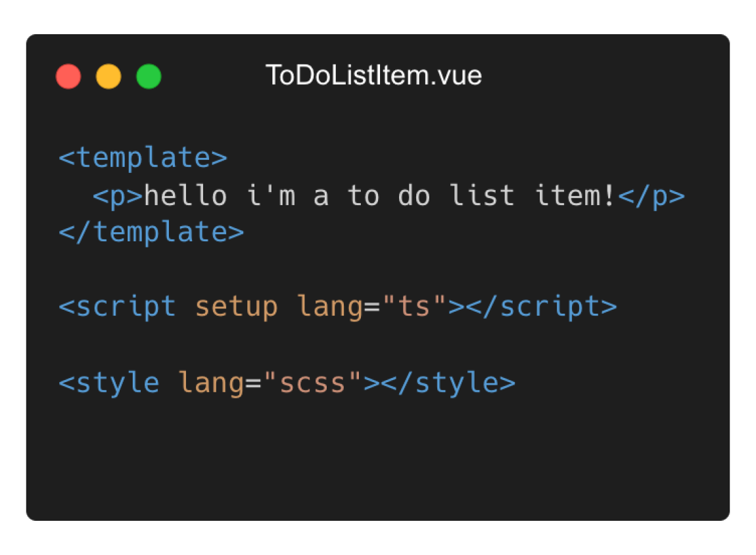Click the closing </template> tag
The width and height of the screenshot is (756, 555).
151,232
